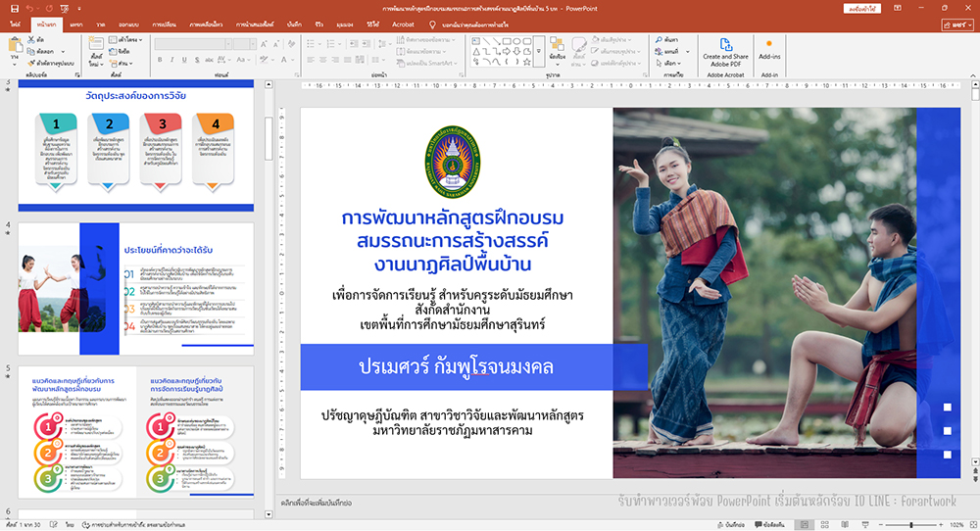Screen dimensions: 980x531
Task: Collapse the ribbon with the chevron arrow
Action: tap(972, 75)
